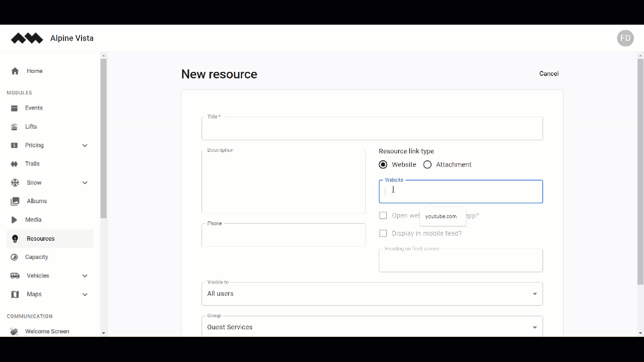Viewport: 644px width, 362px height.
Task: Expand the Maps submenu chevron
Action: 85,294
